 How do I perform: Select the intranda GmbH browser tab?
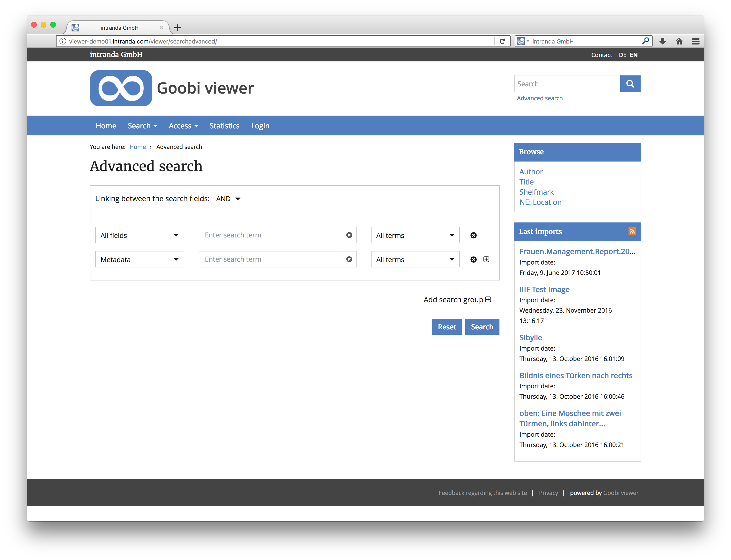(119, 28)
